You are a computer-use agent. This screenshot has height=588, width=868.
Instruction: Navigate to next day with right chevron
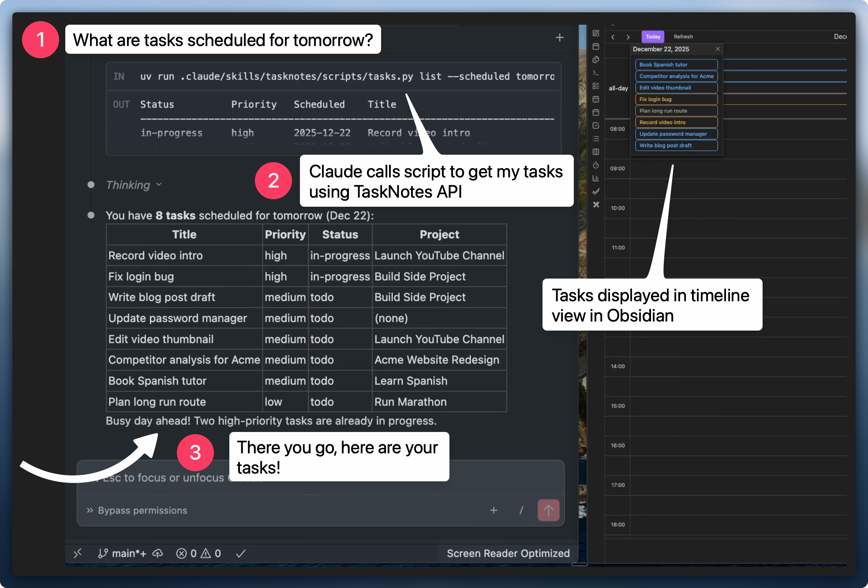628,37
